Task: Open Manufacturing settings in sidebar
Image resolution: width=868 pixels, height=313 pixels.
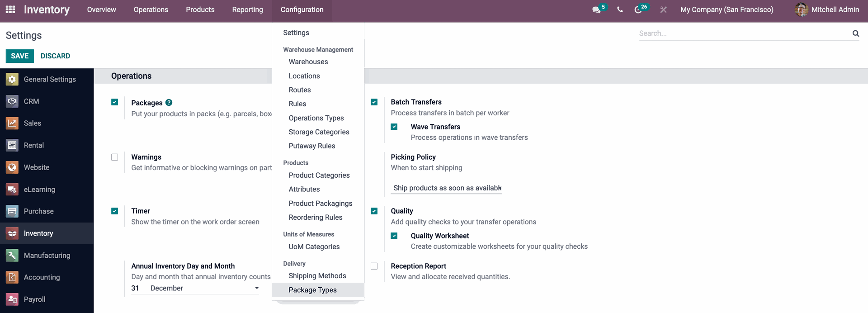Action: (x=47, y=256)
